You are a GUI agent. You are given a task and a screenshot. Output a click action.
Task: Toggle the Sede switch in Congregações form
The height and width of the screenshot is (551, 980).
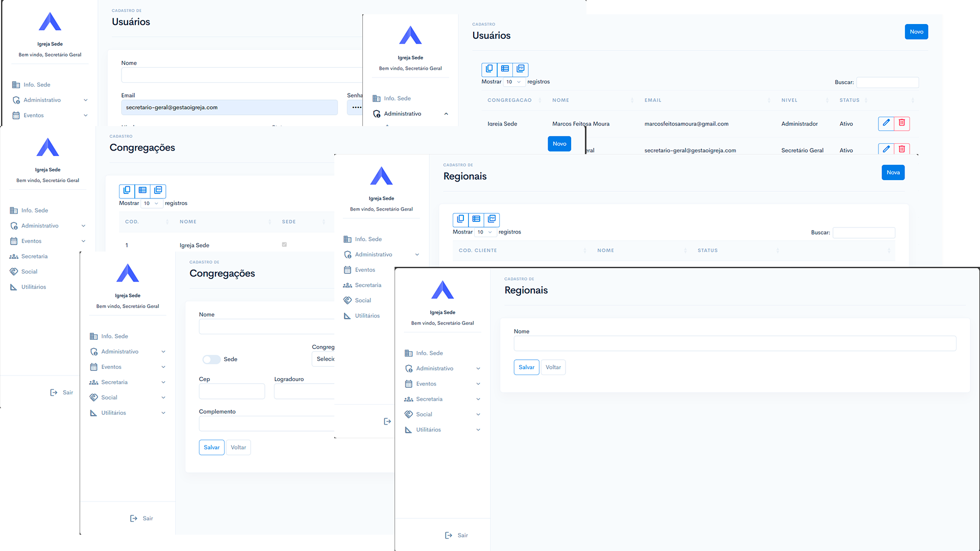click(x=211, y=359)
